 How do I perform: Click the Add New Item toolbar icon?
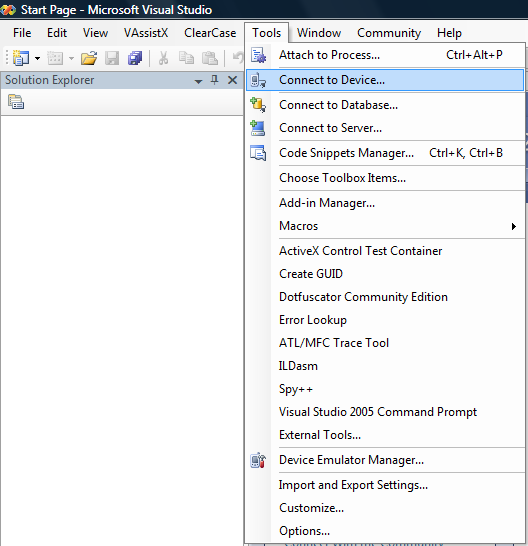tap(55, 58)
